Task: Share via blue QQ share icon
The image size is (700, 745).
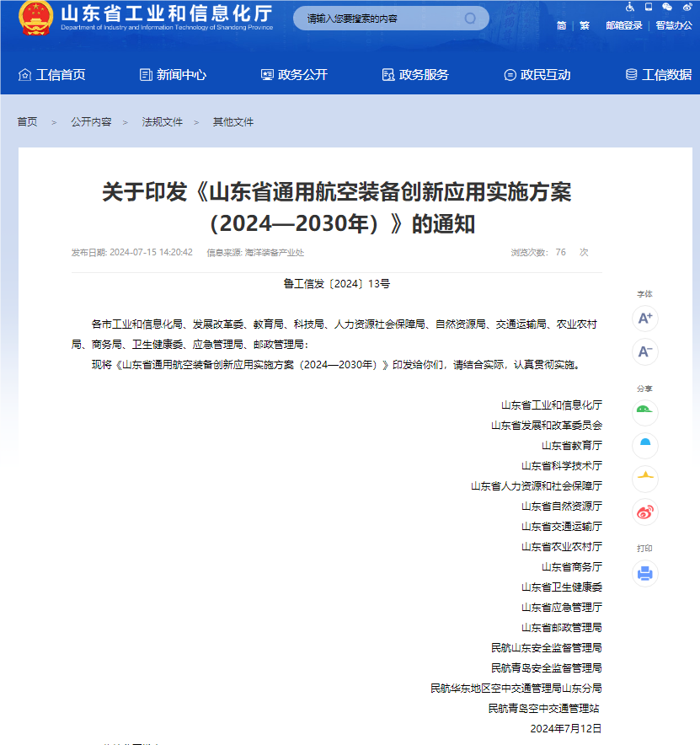Action: point(645,446)
